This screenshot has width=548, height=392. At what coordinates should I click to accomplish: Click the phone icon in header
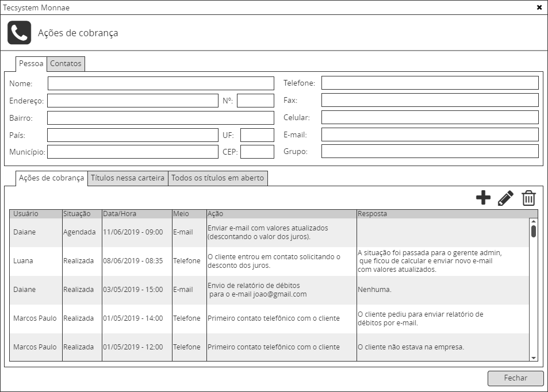pos(19,33)
